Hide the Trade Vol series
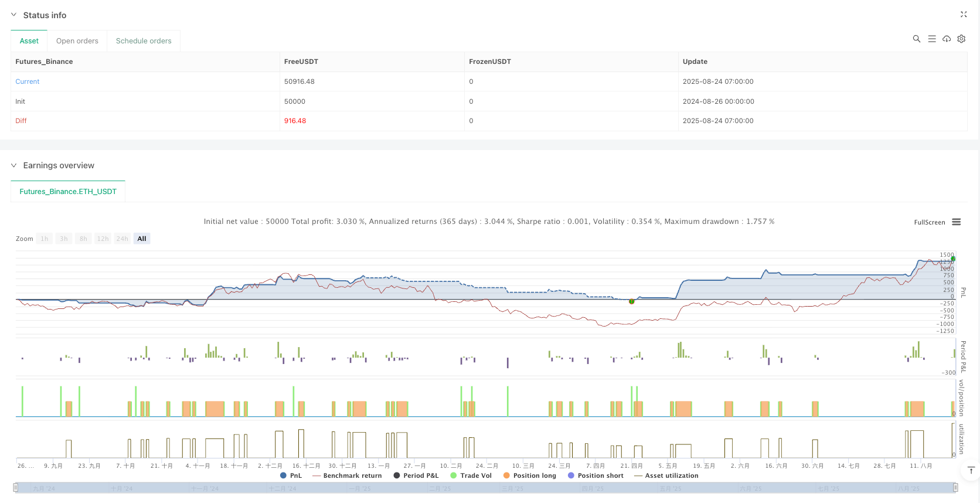Viewport: 980px width, 503px height. pyautogui.click(x=471, y=475)
